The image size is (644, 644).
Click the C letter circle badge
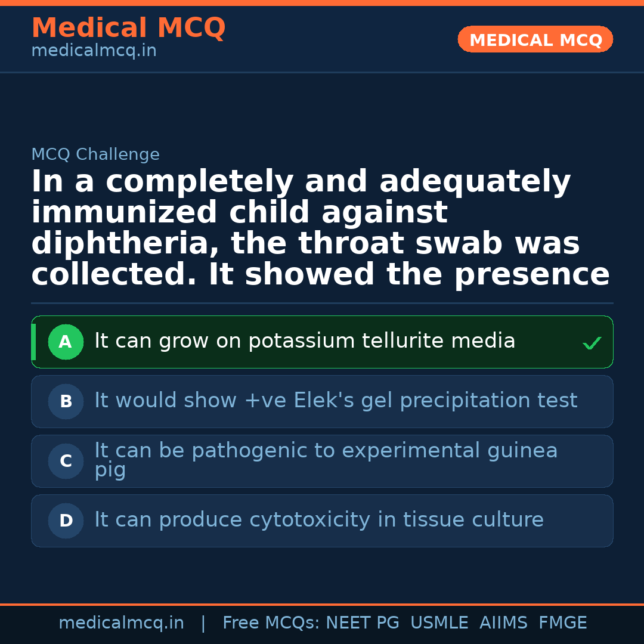click(66, 461)
